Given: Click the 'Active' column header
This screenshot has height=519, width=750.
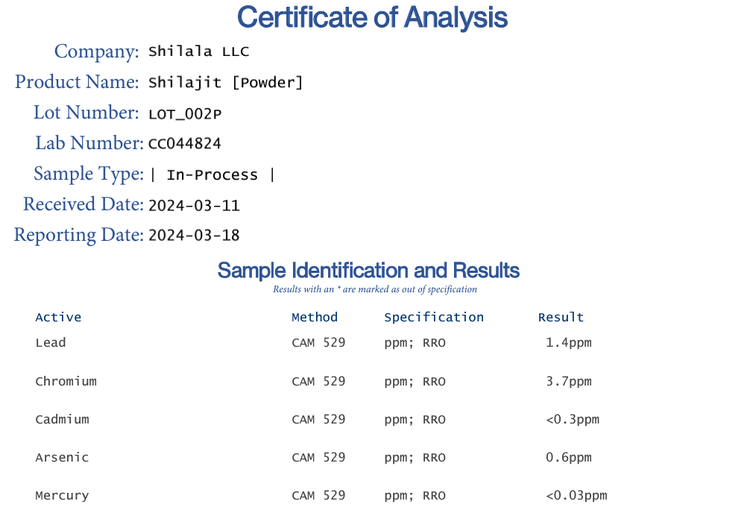Looking at the screenshot, I should [x=58, y=317].
